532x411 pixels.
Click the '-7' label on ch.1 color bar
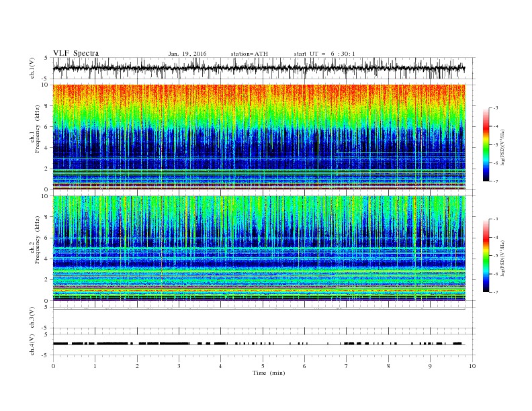[496, 181]
